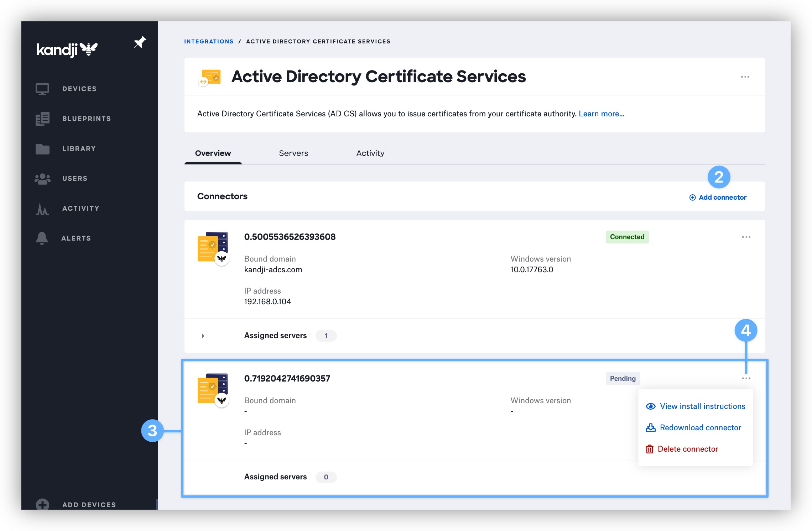812x531 pixels.
Task: Toggle ellipsis menu on Pending connector
Action: (x=746, y=378)
